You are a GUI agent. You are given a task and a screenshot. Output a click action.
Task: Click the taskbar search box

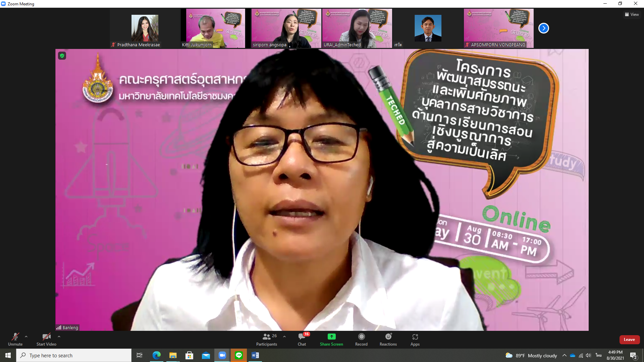tap(74, 355)
